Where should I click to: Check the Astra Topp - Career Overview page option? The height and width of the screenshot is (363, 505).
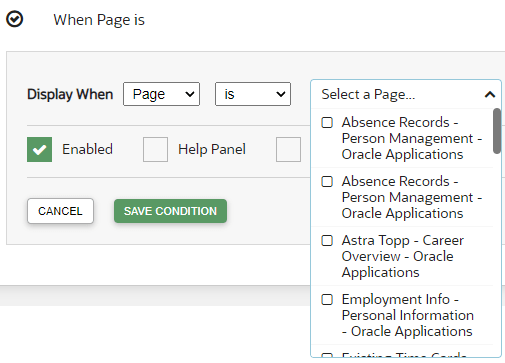click(327, 240)
